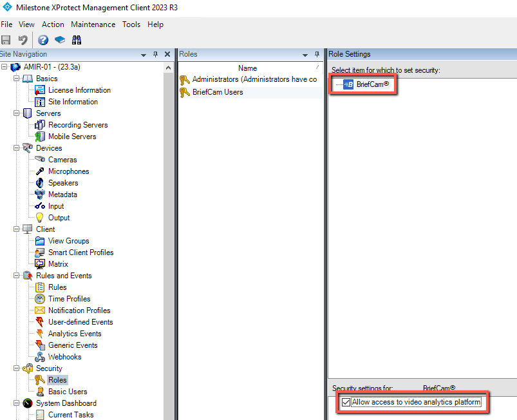Screen dimensions: 517x420
Task: Pin the Roles pane
Action: click(317, 55)
